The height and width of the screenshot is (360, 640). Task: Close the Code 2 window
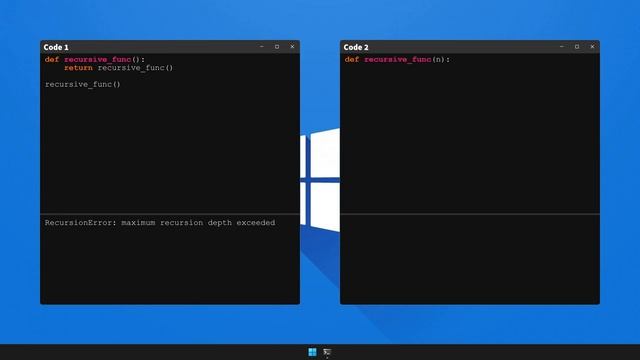coord(592,47)
